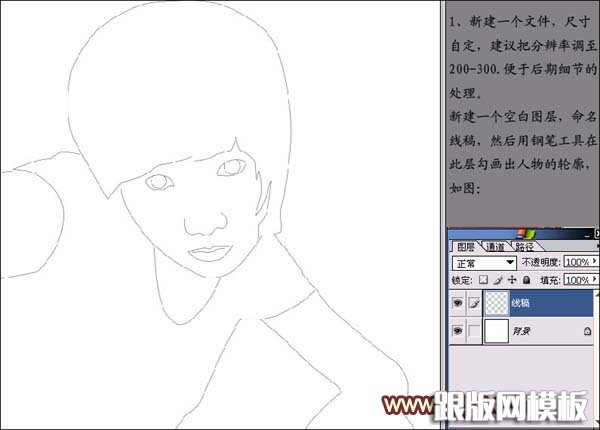600x430 pixels.
Task: Switch to the 图层 (Layers) tab
Action: coord(465,246)
